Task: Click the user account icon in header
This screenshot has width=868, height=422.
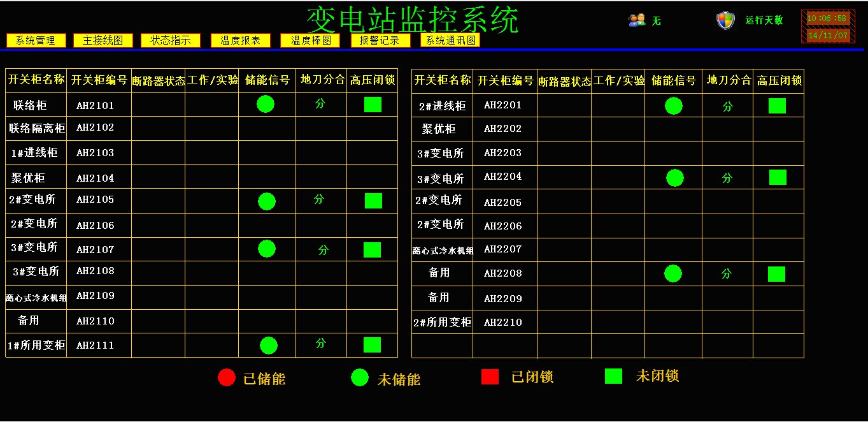Action: click(637, 20)
